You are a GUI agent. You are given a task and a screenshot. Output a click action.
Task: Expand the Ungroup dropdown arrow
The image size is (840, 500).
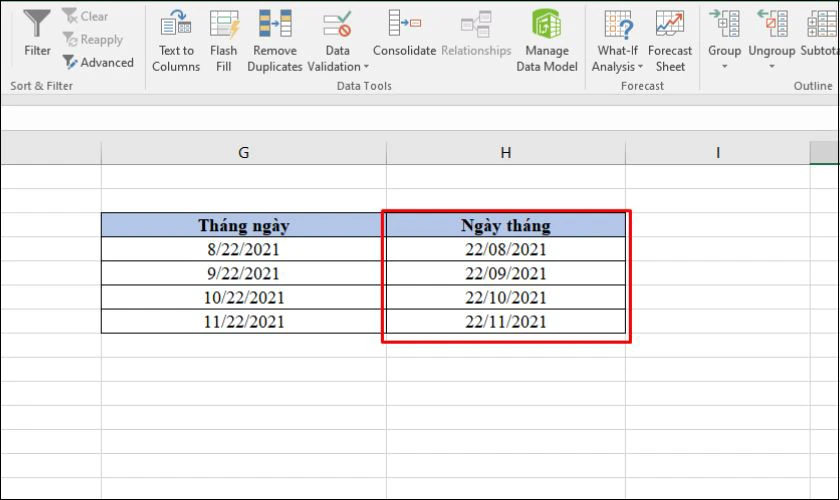(x=771, y=66)
